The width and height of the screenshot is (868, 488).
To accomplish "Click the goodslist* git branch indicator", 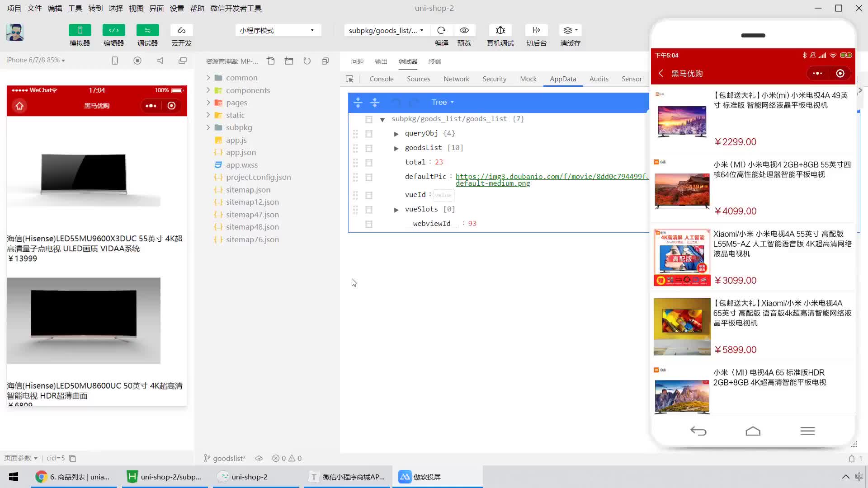I will pyautogui.click(x=225, y=458).
